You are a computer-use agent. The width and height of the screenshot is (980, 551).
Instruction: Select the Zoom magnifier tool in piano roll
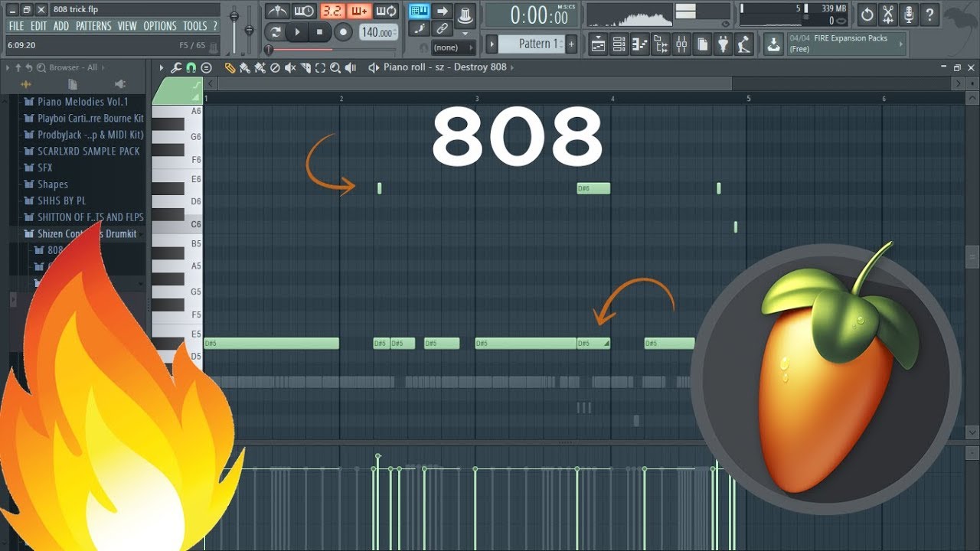point(335,67)
